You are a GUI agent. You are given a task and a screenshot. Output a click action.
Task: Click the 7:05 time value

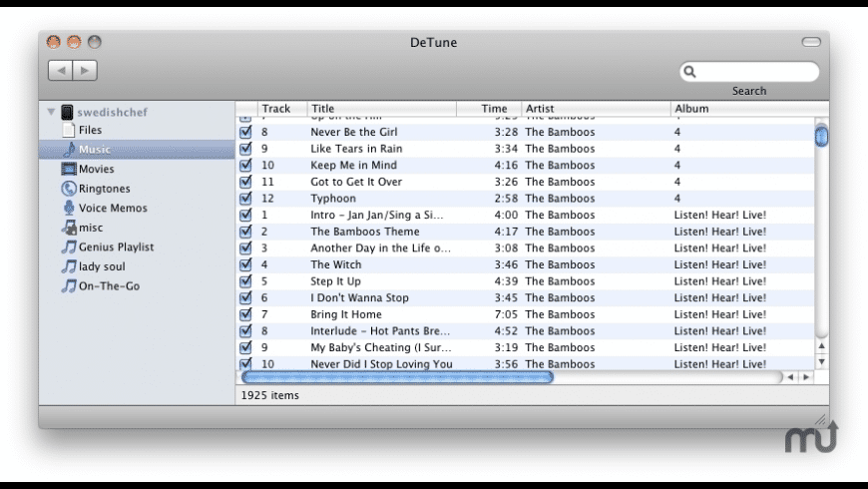[x=506, y=314]
